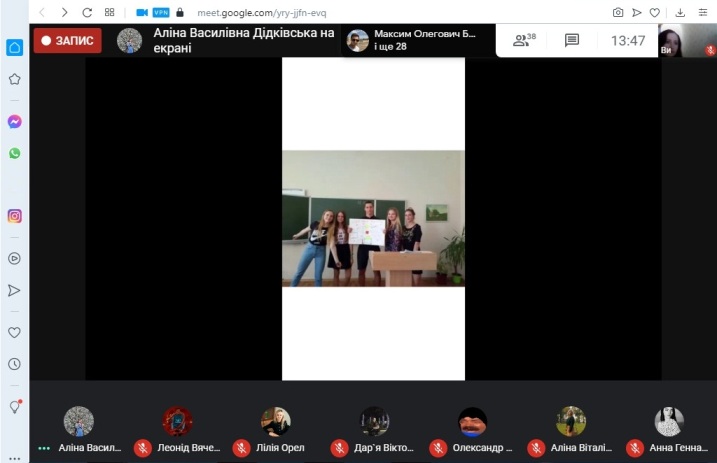
Task: Click the shared screen classroom photo
Action: (x=373, y=218)
